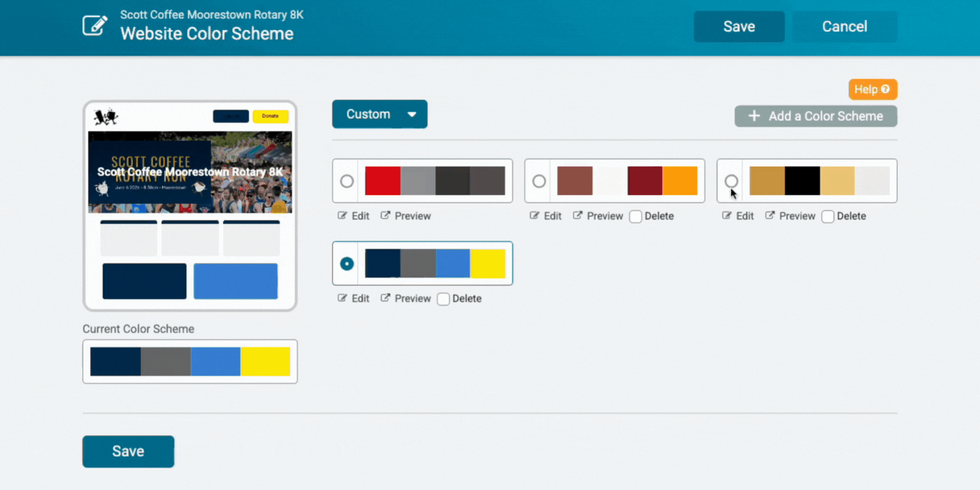This screenshot has height=490, width=980.
Task: Check Delete for the gold-black color scheme
Action: pyautogui.click(x=828, y=217)
